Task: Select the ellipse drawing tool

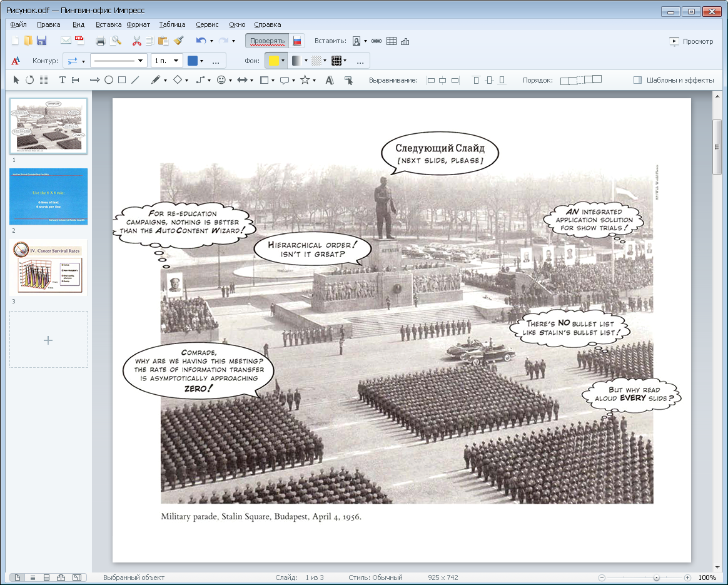Action: point(108,80)
